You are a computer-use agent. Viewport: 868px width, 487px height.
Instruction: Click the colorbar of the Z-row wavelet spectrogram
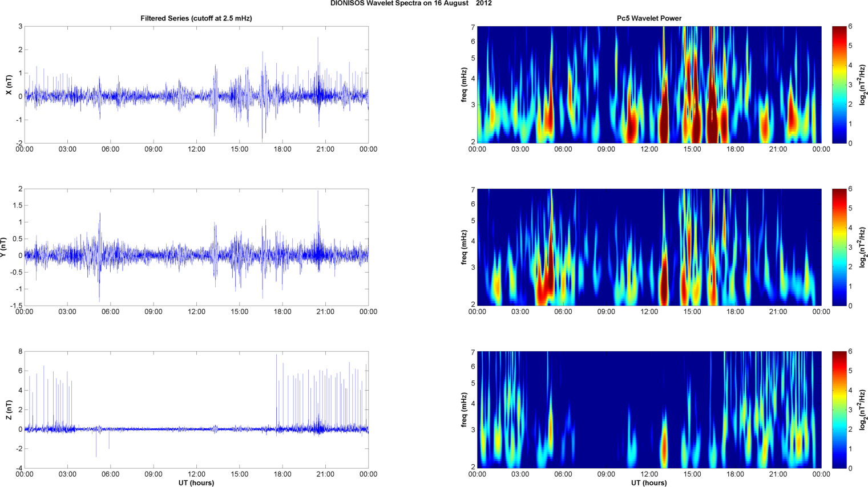(839, 410)
